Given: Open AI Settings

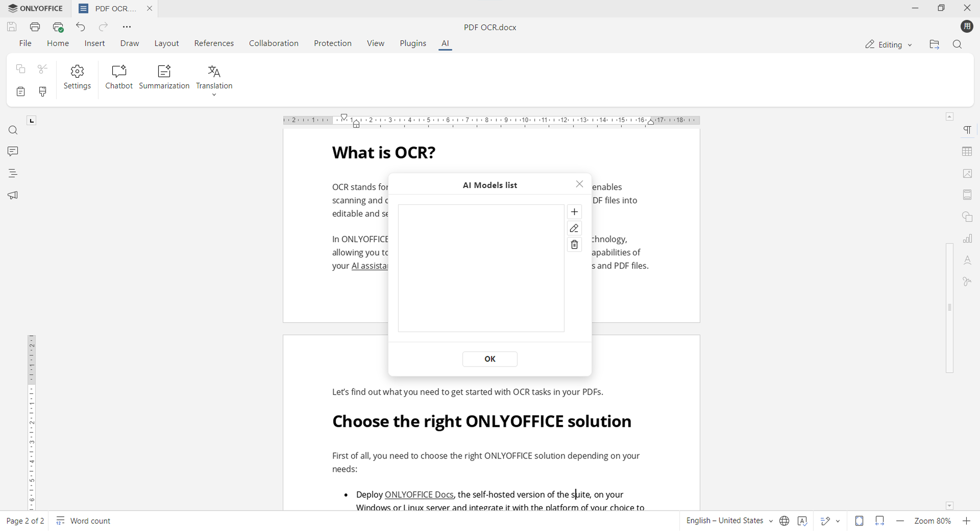Looking at the screenshot, I should click(x=78, y=78).
